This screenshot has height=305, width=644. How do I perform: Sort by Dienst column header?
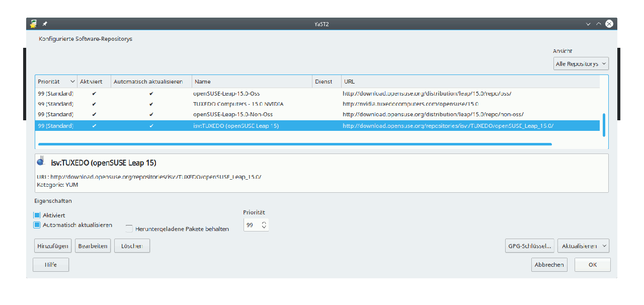(x=327, y=82)
